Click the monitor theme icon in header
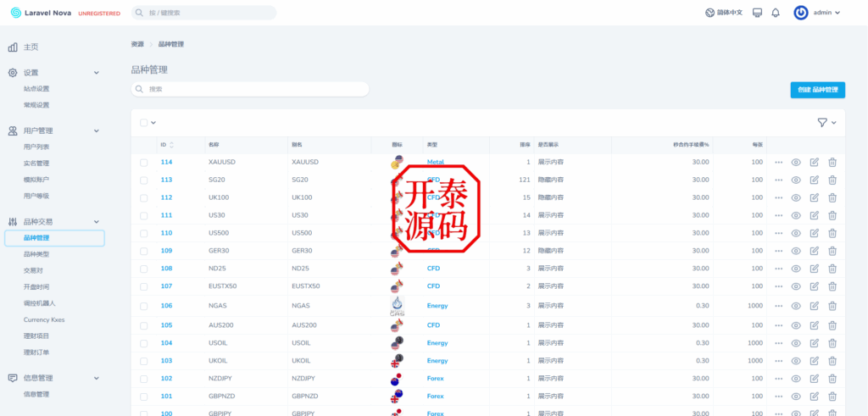The height and width of the screenshot is (416, 868). click(757, 13)
